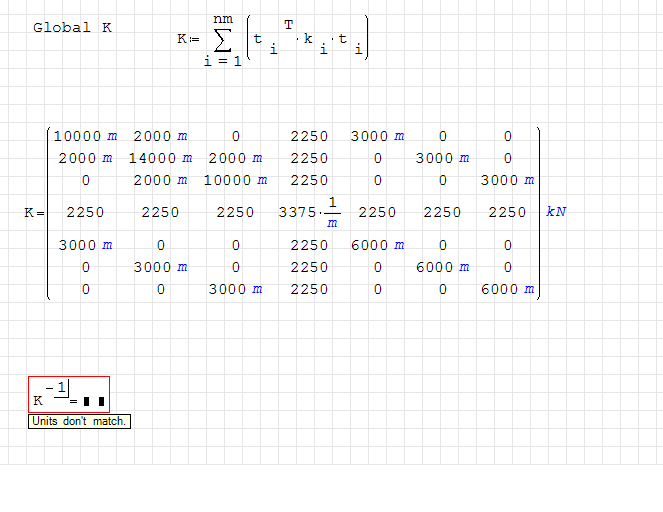663x512 pixels.
Task: Click the K variable in the inverse expression
Action: click(38, 401)
